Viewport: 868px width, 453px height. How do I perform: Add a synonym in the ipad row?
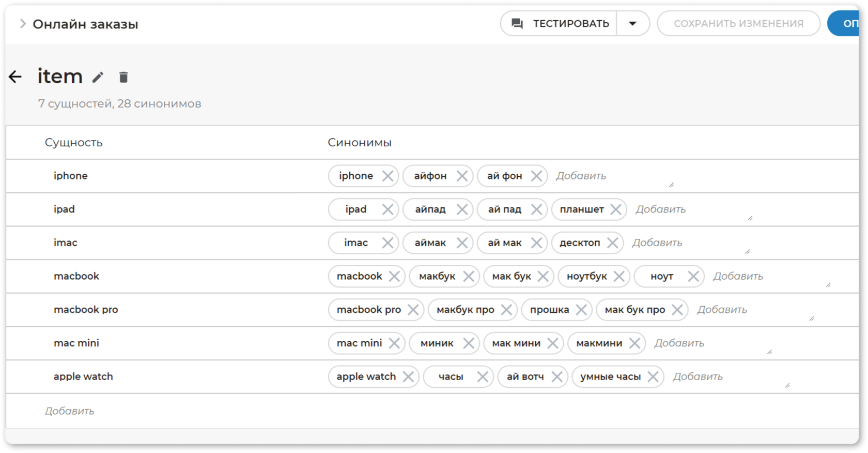click(x=693, y=209)
